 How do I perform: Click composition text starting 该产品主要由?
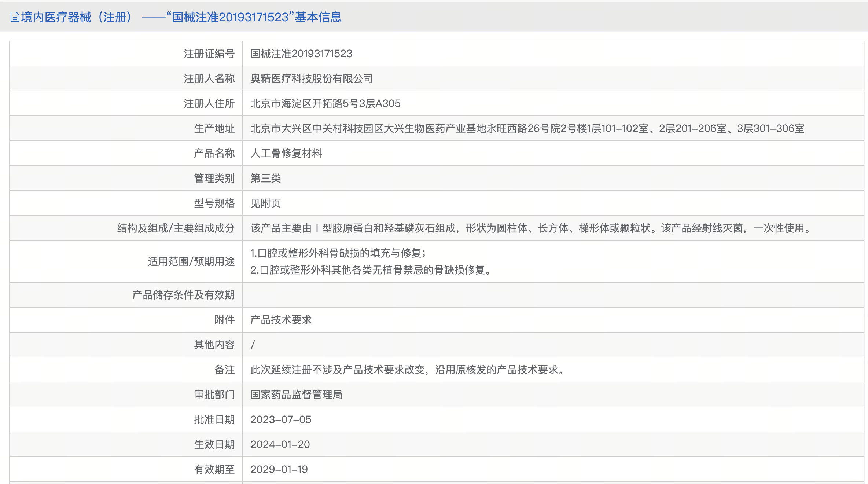tap(532, 228)
